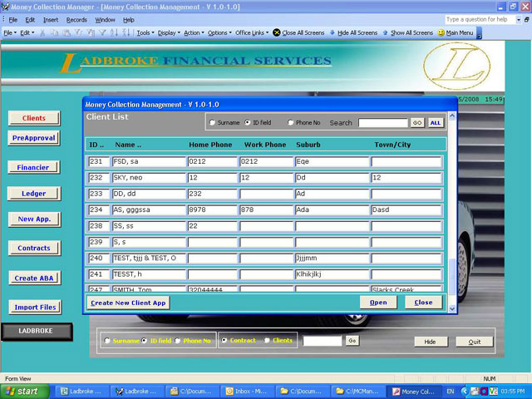The width and height of the screenshot is (532, 399).
Task: Click Create New Client App button
Action: pyautogui.click(x=128, y=303)
